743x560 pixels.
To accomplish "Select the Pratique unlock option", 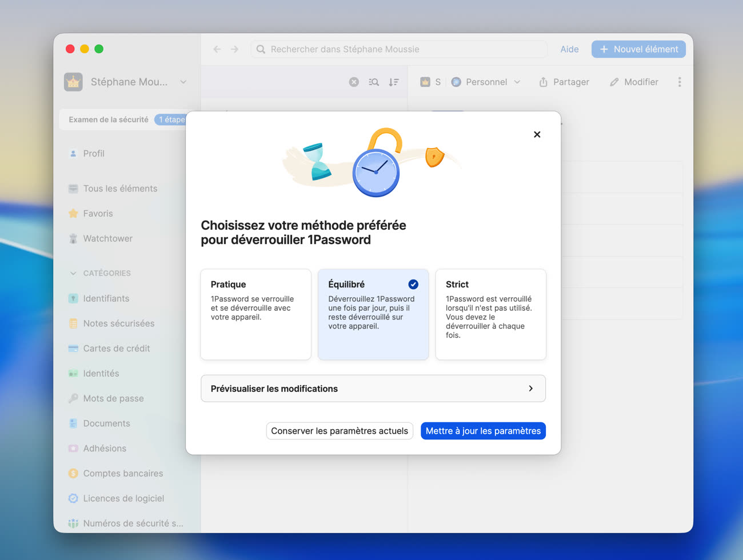I will (255, 314).
